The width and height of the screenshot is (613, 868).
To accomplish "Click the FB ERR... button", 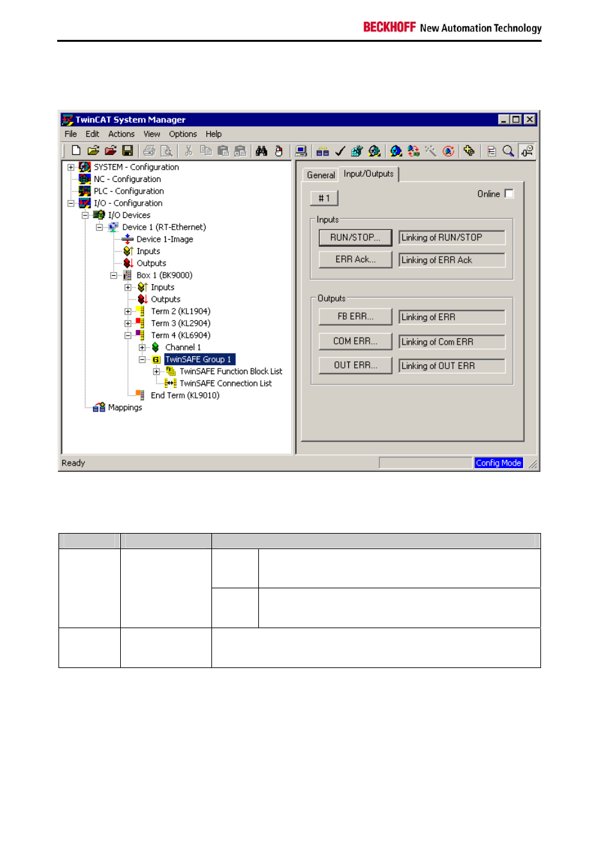I will 355,316.
